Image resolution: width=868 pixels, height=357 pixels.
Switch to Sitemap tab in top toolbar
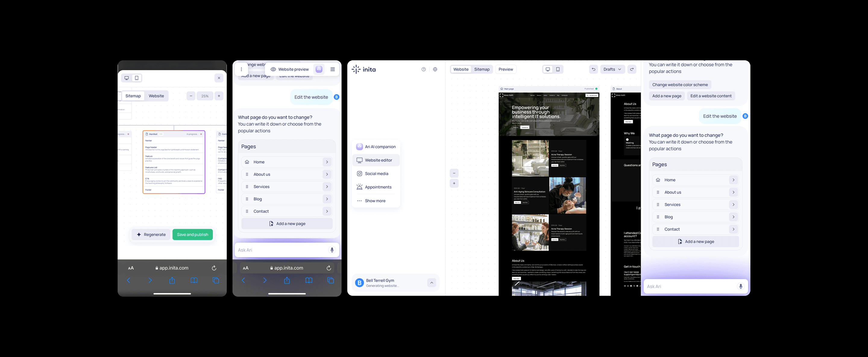point(482,69)
